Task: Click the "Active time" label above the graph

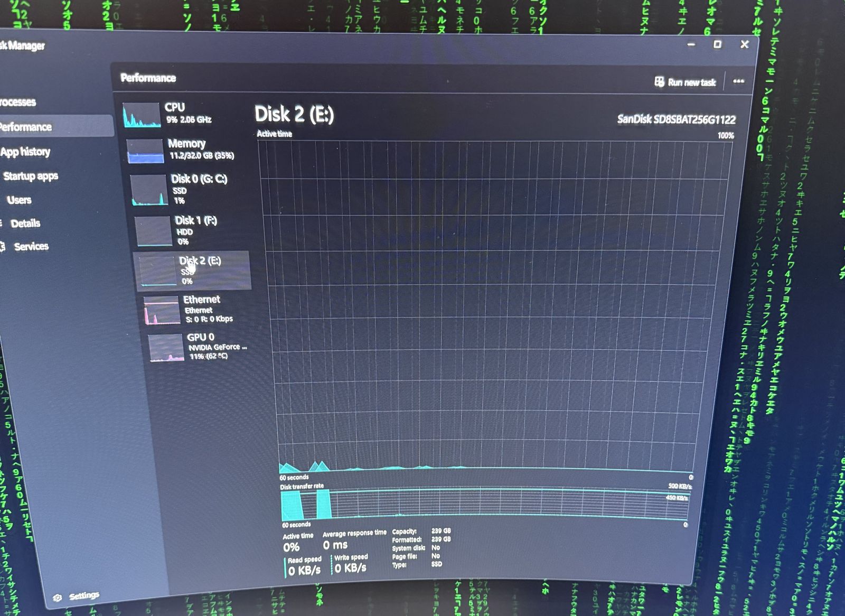Action: (274, 134)
